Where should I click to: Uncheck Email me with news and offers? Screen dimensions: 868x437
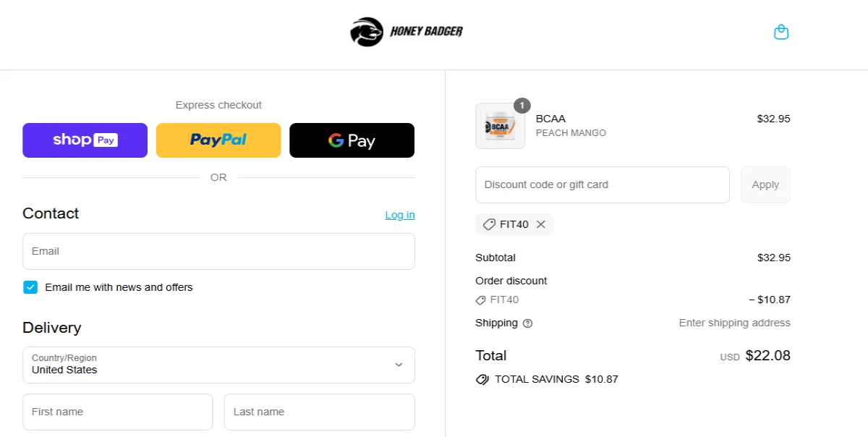pyautogui.click(x=30, y=287)
